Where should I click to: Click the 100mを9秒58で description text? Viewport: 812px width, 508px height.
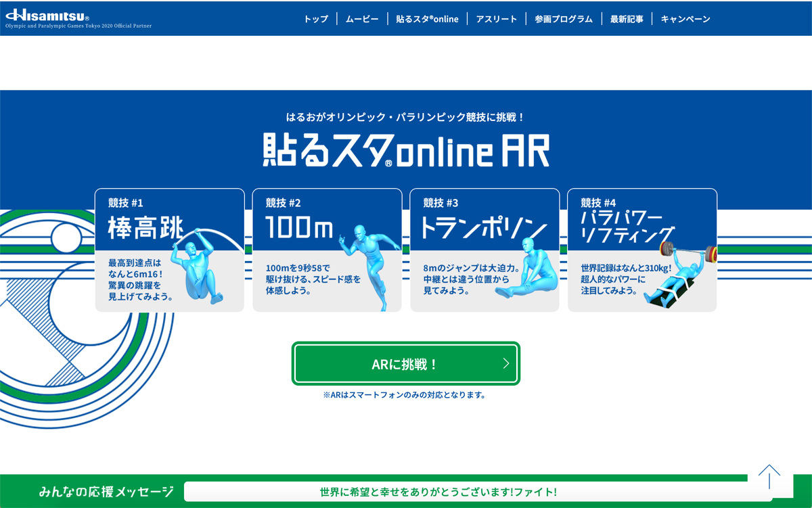click(313, 279)
